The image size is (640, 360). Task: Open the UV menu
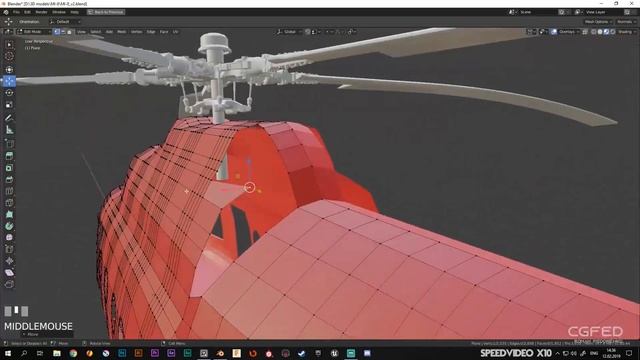[176, 32]
